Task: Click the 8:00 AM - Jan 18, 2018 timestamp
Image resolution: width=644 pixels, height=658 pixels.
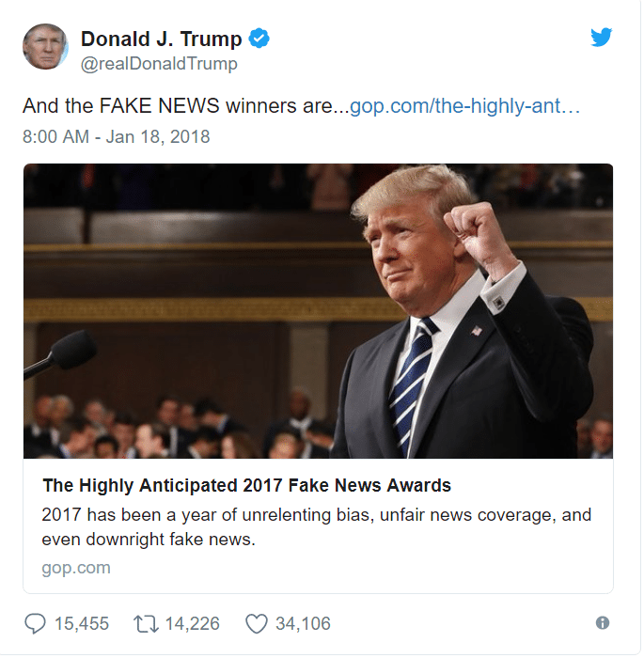Action: pos(117,137)
